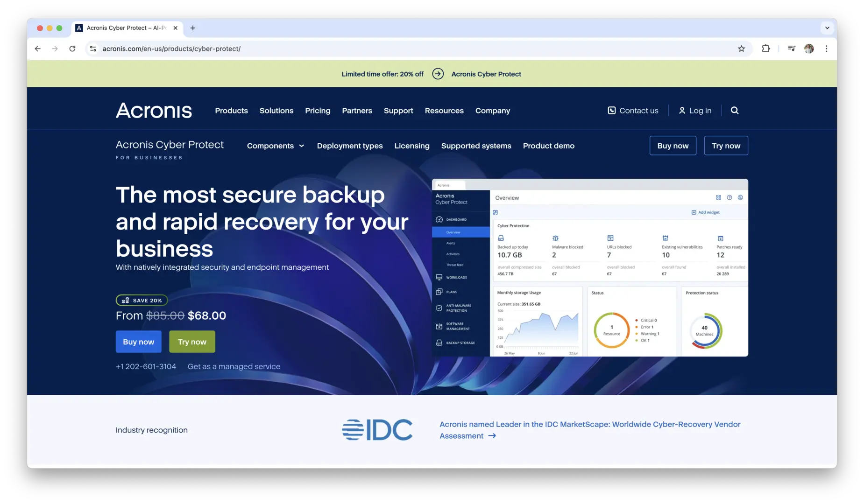The image size is (864, 504).
Task: Expand the tab search dropdown arrow
Action: tap(827, 28)
